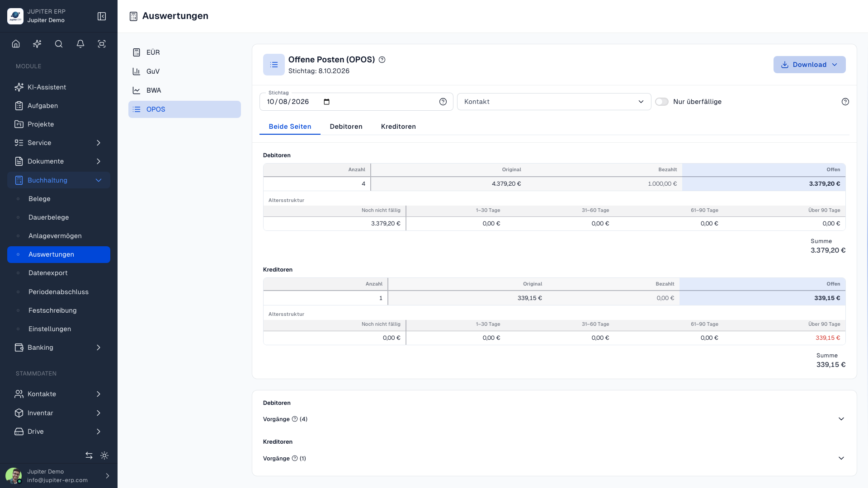Open the AI sparkle icon in top bar
Image resolution: width=868 pixels, height=488 pixels.
coord(37,44)
